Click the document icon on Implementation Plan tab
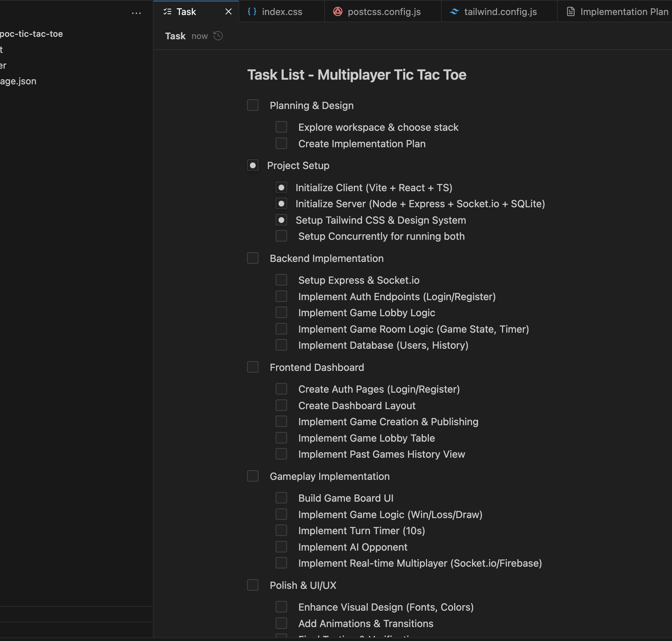This screenshot has height=641, width=672. [x=570, y=11]
